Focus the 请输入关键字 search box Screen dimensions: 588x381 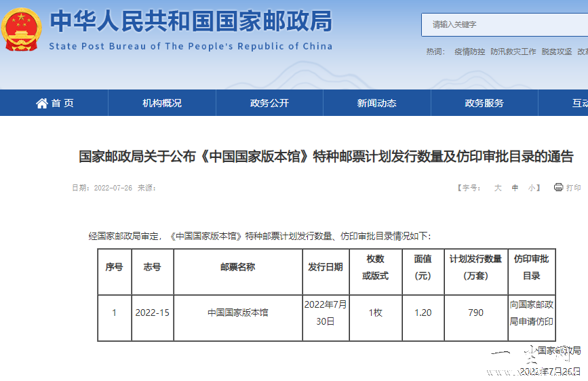click(505, 25)
